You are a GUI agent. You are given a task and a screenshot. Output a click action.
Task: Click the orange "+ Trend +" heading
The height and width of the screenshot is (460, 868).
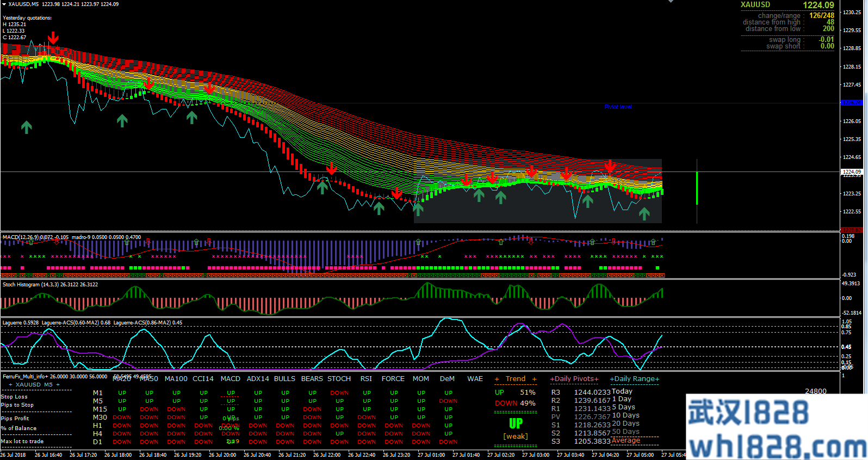pyautogui.click(x=516, y=379)
